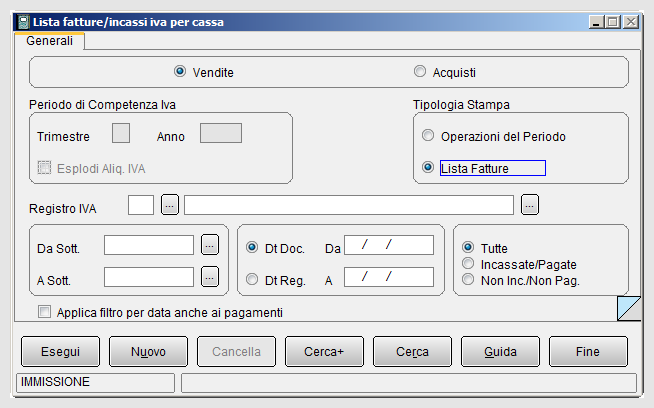Image resolution: width=654 pixels, height=408 pixels.
Task: Switch to the Generali tab
Action: (49, 41)
